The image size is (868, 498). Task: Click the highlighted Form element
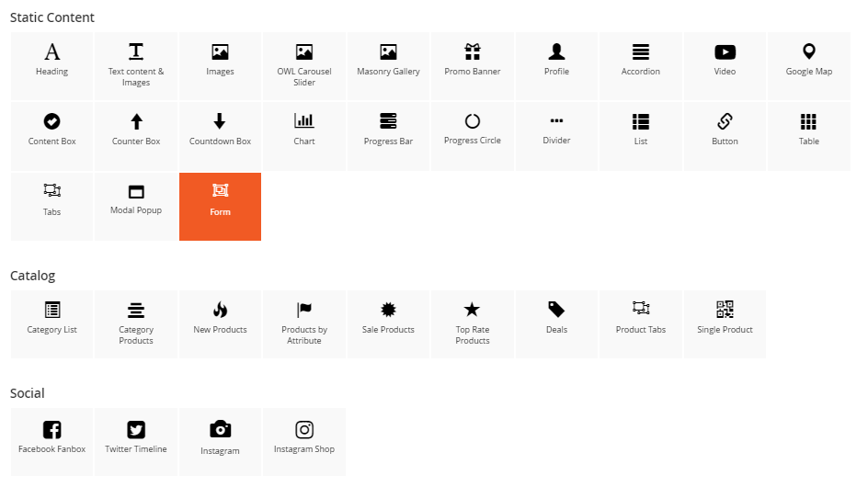(220, 206)
